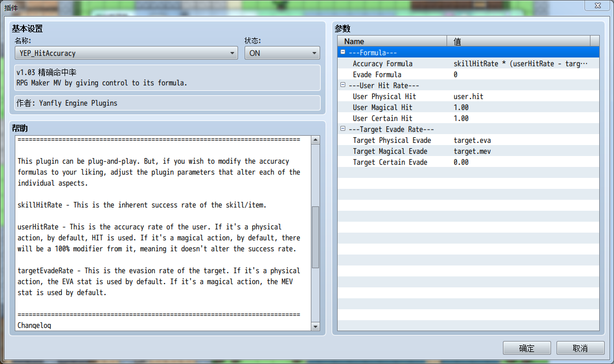Image resolution: width=614 pixels, height=364 pixels.
Task: Click the 值 value column header
Action: tap(518, 41)
